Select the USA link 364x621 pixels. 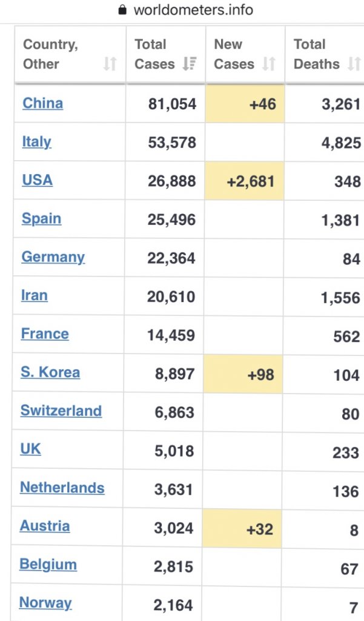point(37,180)
